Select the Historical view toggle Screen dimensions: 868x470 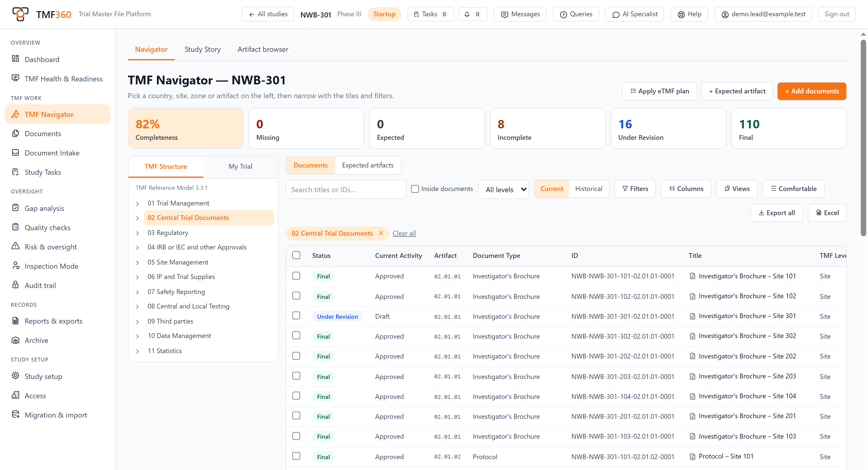pos(588,189)
